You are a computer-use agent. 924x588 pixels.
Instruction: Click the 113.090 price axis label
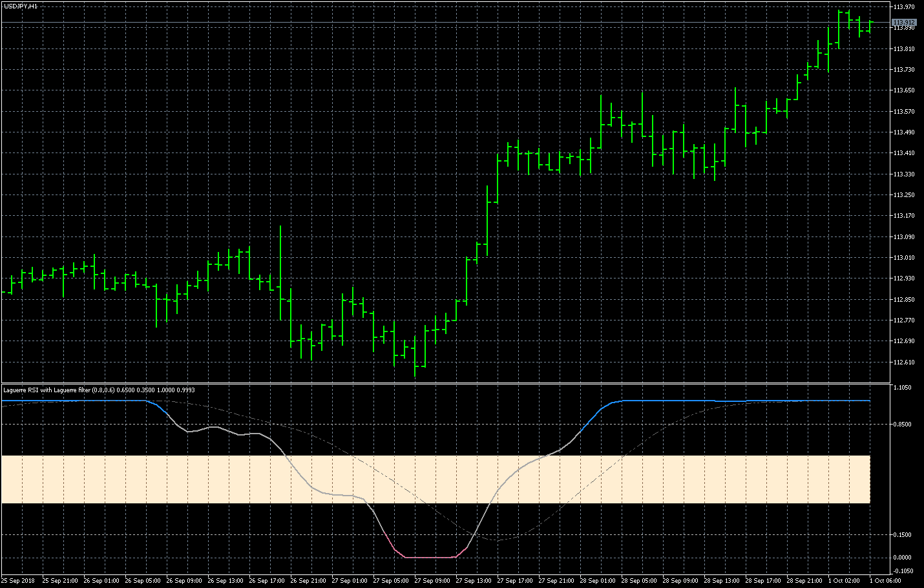click(904, 237)
